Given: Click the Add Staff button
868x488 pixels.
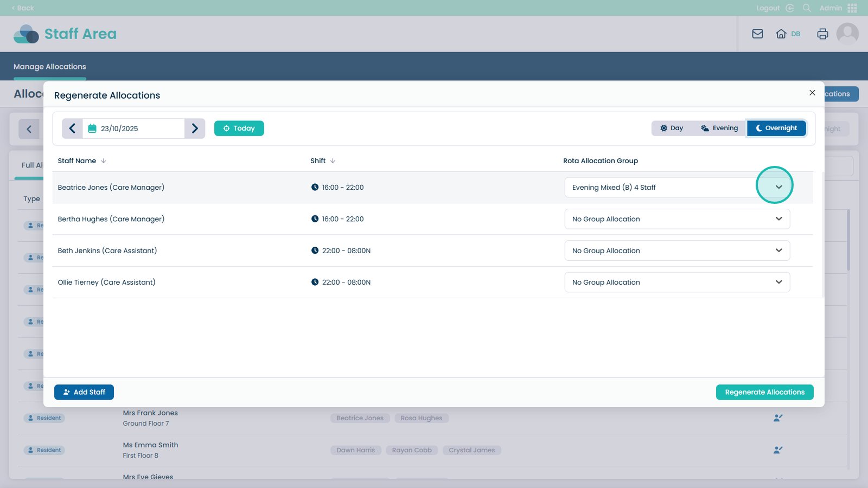Looking at the screenshot, I should tap(84, 392).
